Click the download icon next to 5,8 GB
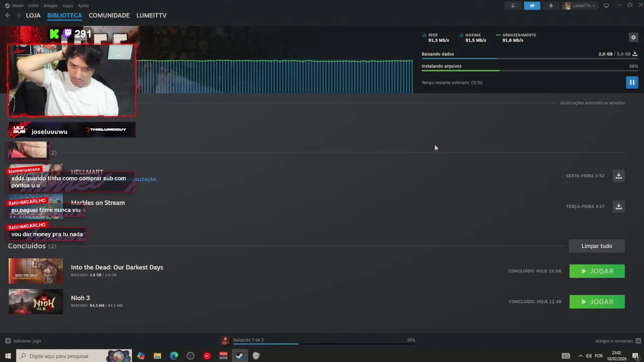The image size is (644, 362). 635,54
